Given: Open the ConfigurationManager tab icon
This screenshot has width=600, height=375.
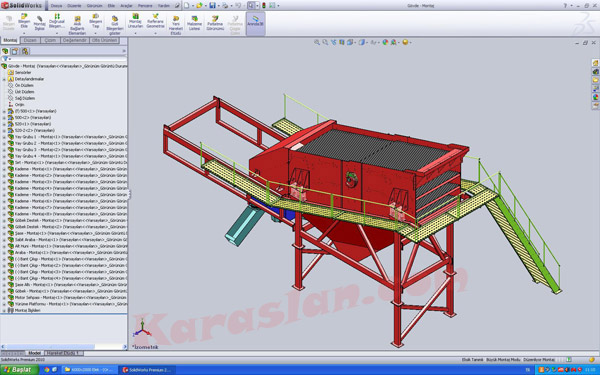Looking at the screenshot, I should (x=25, y=51).
